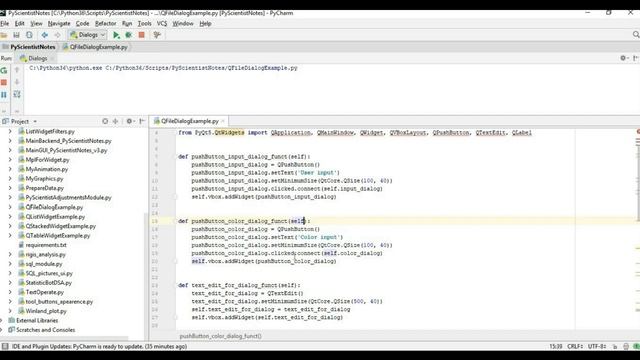Click the Save All toolbar icon

tap(16, 35)
